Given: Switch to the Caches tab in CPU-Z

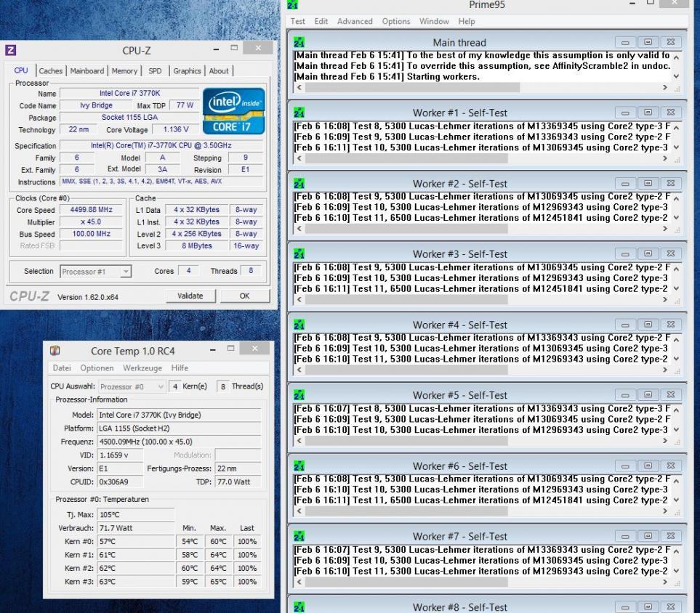Looking at the screenshot, I should click(x=50, y=71).
